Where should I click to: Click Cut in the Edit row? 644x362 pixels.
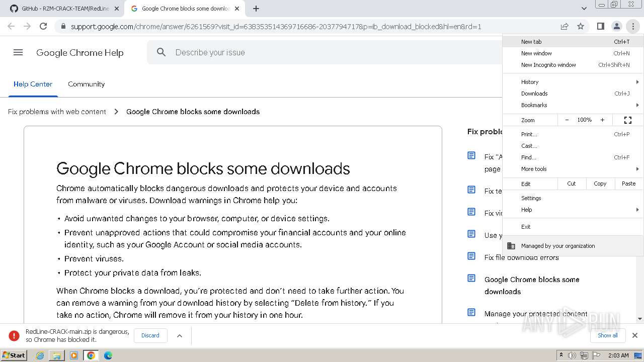click(x=572, y=184)
